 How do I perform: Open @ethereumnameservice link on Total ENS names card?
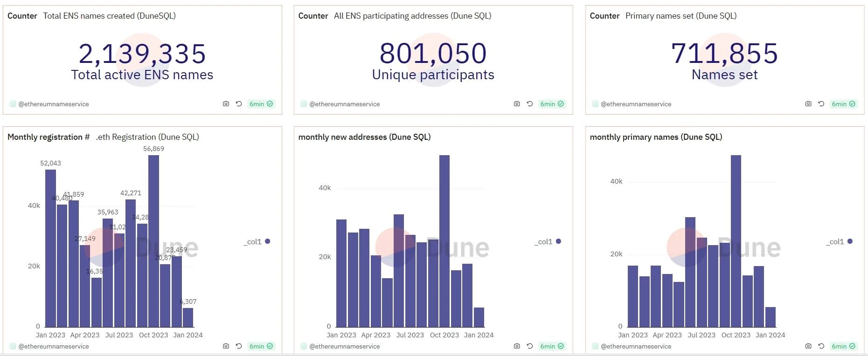(x=54, y=104)
